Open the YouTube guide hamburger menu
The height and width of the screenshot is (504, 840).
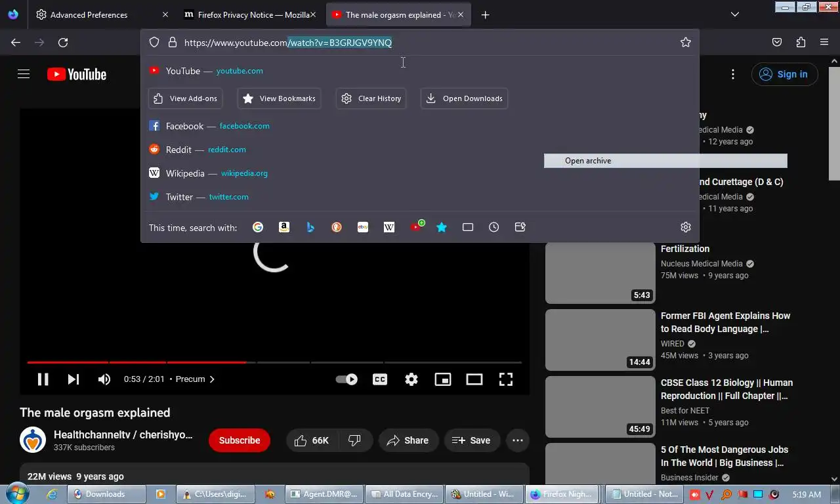coord(24,74)
